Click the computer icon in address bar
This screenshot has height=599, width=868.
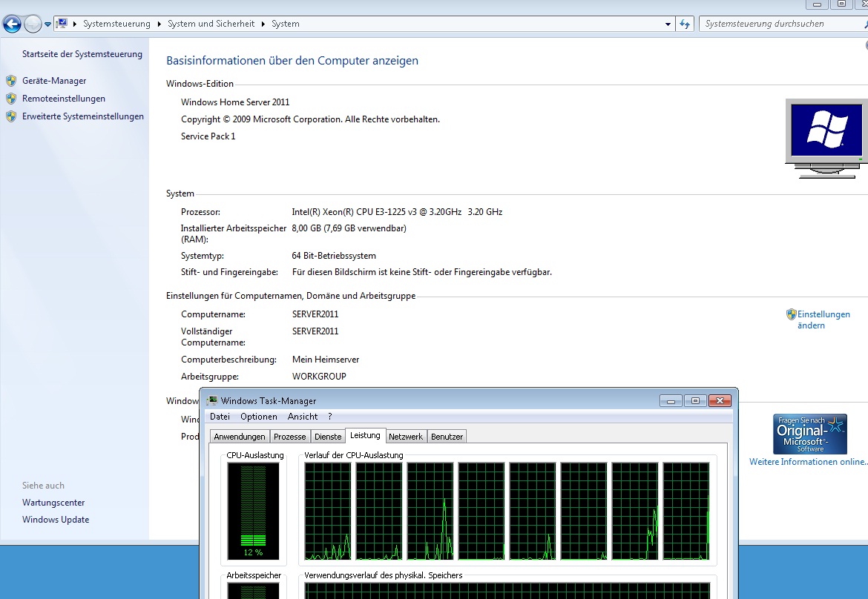coord(62,23)
